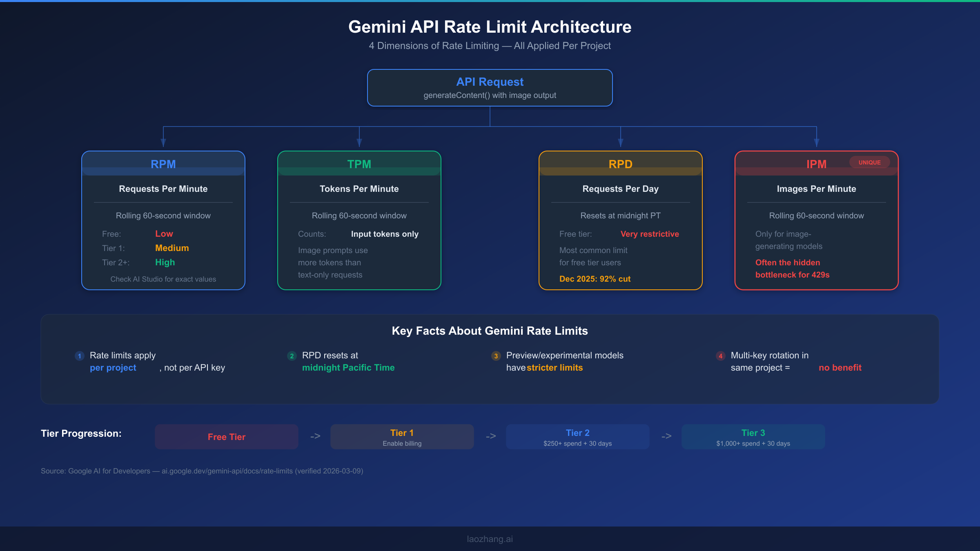
Task: Select the RPM card header
Action: pos(163,164)
